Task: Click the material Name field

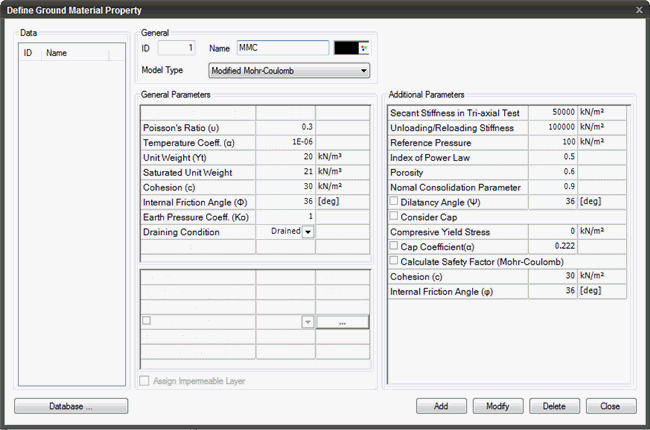Action: tap(282, 48)
